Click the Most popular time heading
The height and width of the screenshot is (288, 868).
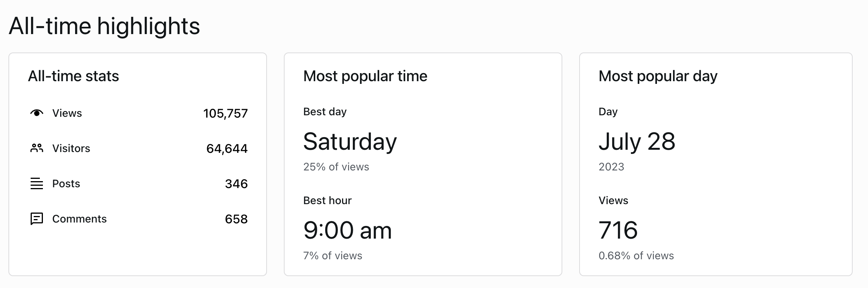click(x=365, y=76)
